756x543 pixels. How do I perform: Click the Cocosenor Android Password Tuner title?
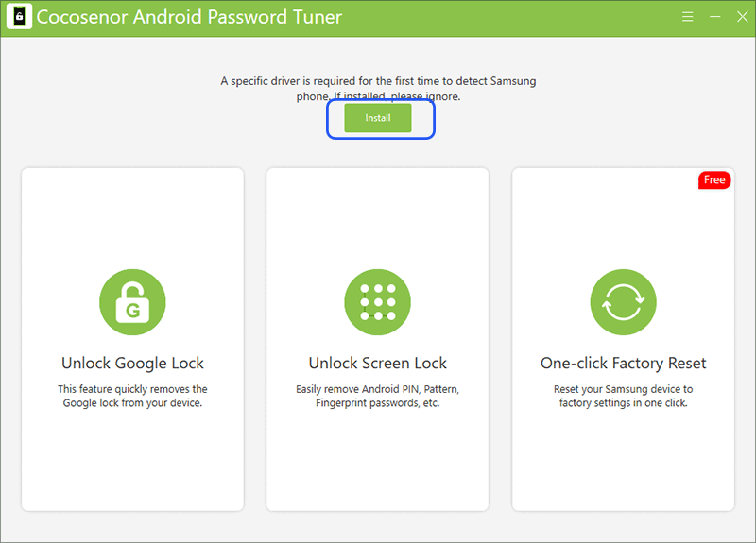(x=189, y=17)
